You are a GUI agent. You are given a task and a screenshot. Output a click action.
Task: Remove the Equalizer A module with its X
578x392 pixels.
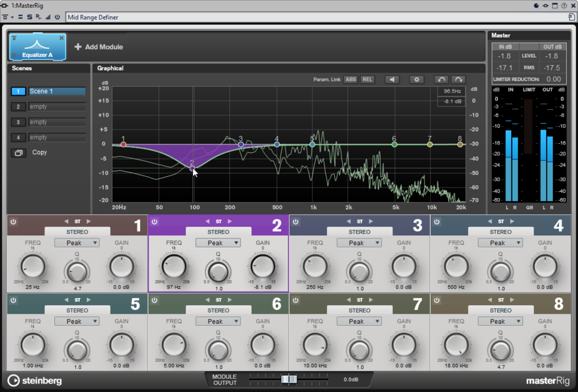point(61,38)
